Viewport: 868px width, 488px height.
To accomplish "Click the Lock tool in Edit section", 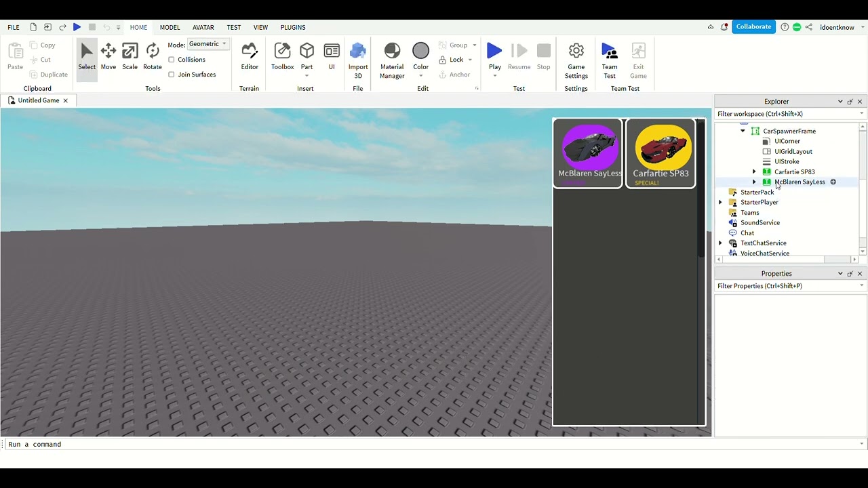I will click(451, 60).
